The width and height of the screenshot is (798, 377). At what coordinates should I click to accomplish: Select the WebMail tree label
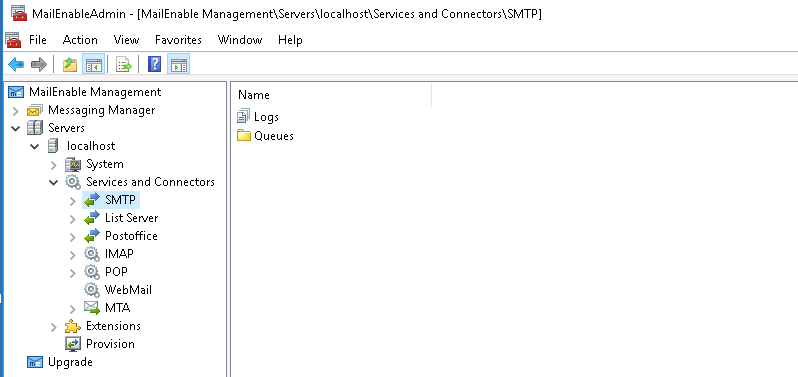click(128, 289)
